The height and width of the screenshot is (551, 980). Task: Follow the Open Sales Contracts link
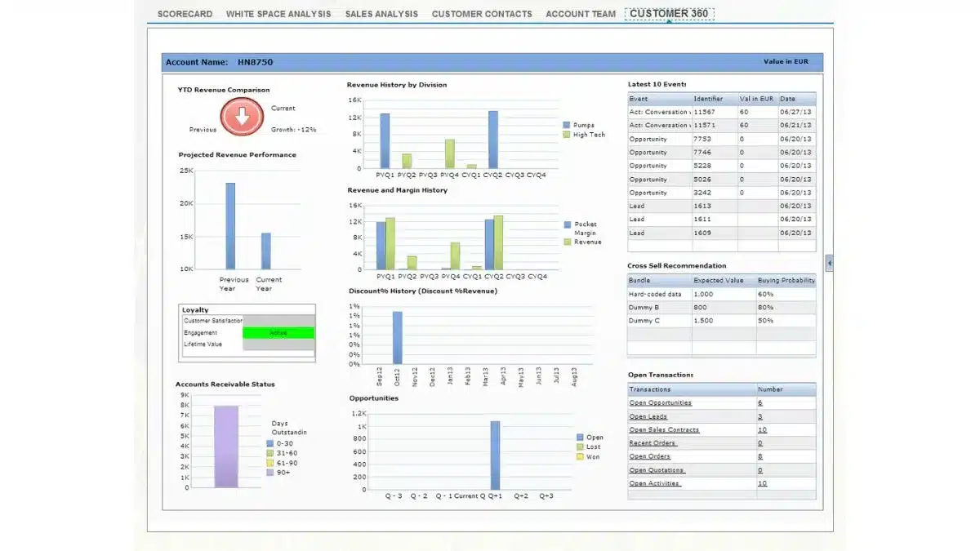(664, 430)
